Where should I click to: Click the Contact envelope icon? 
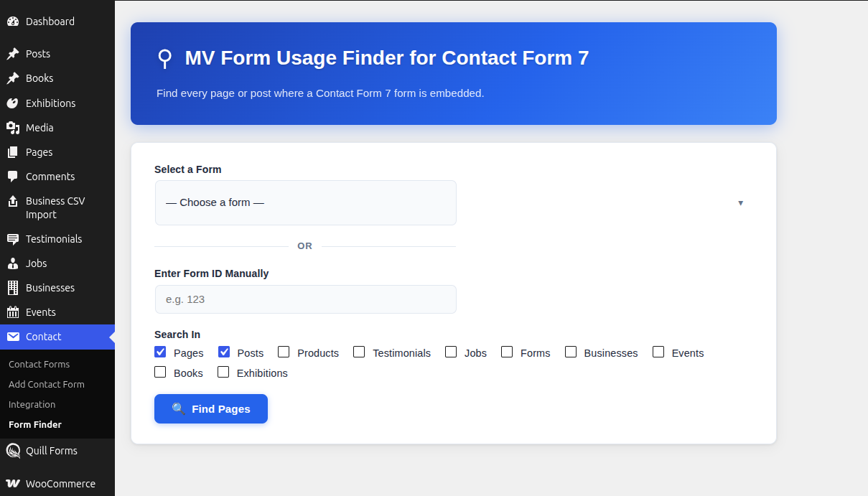tap(13, 337)
